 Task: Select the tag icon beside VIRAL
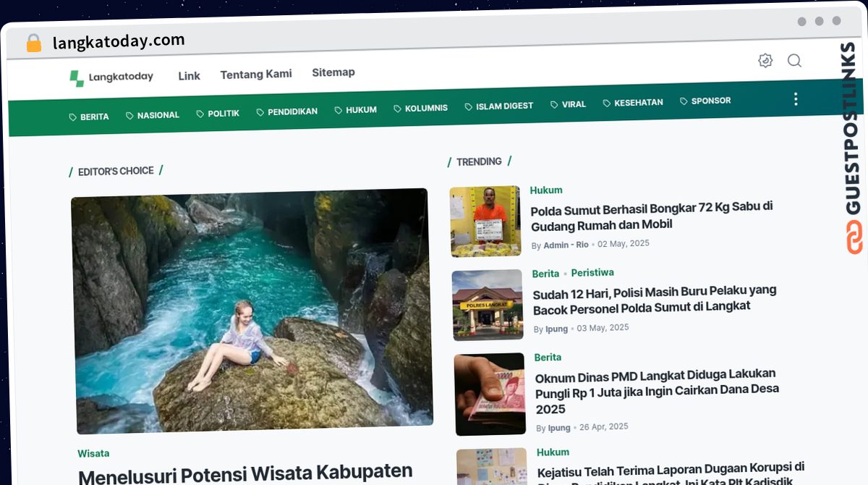tap(553, 104)
